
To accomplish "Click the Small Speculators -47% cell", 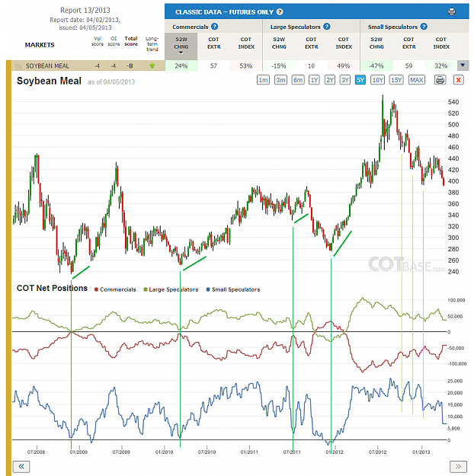I will tap(376, 65).
